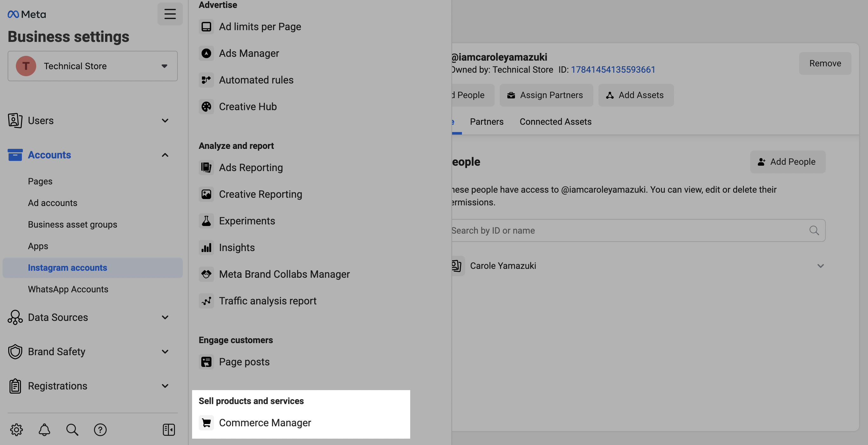Viewport: 868px width, 445px height.
Task: Click the Traffic analysis report icon
Action: 205,300
